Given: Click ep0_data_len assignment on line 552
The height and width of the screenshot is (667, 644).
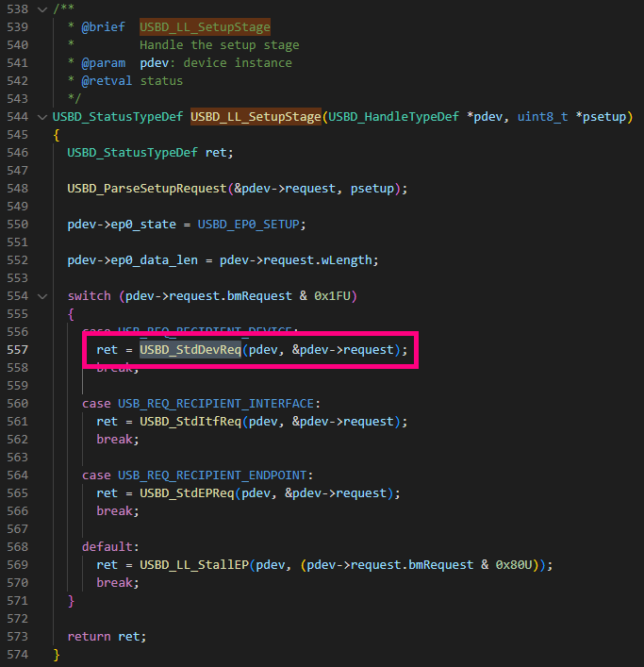Looking at the screenshot, I should [155, 260].
